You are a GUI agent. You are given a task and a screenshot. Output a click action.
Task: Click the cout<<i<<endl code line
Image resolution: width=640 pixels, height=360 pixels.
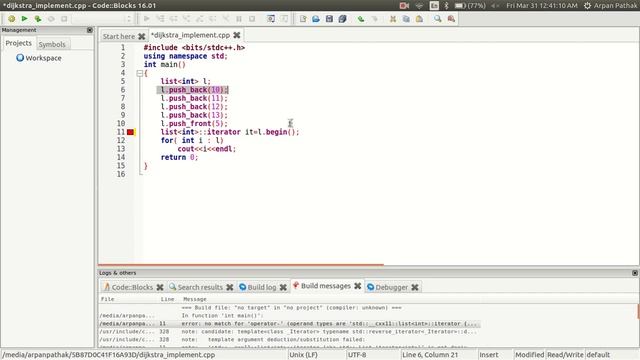207,149
